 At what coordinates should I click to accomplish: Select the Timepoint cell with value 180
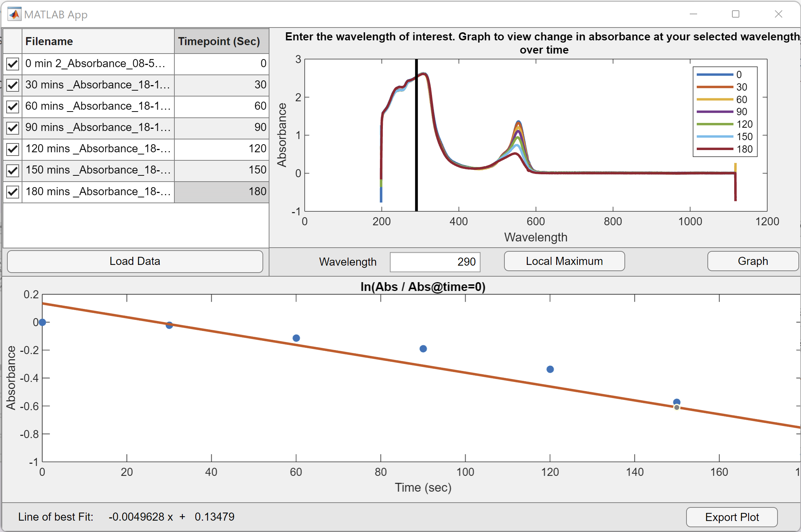click(x=221, y=192)
